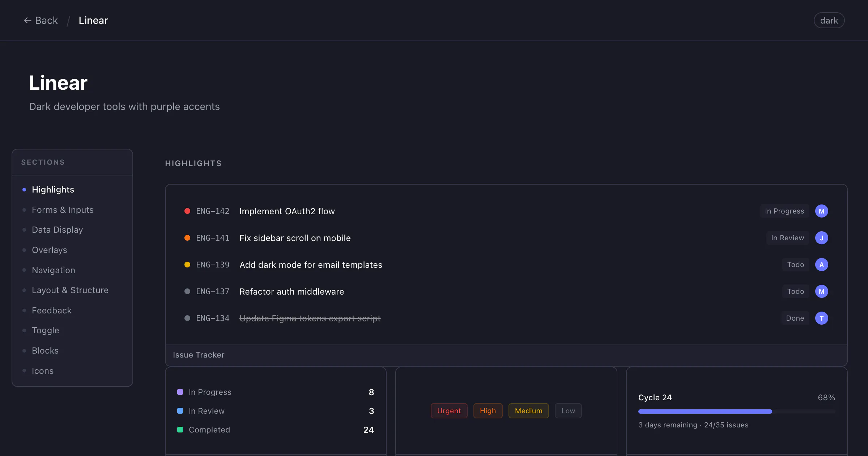Click the 68% cycle completion value

click(826, 397)
